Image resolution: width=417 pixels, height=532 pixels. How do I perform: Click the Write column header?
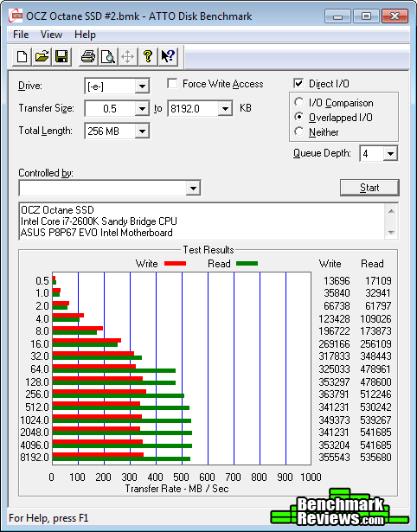pyautogui.click(x=330, y=264)
